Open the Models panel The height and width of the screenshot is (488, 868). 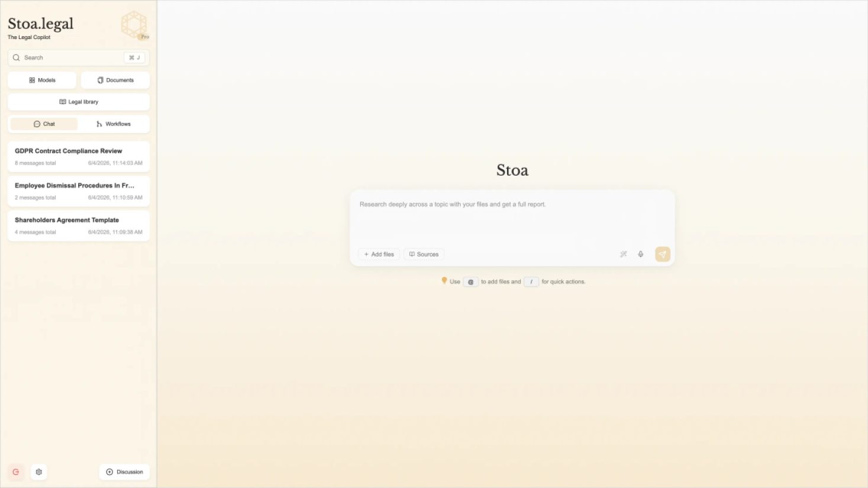(42, 80)
